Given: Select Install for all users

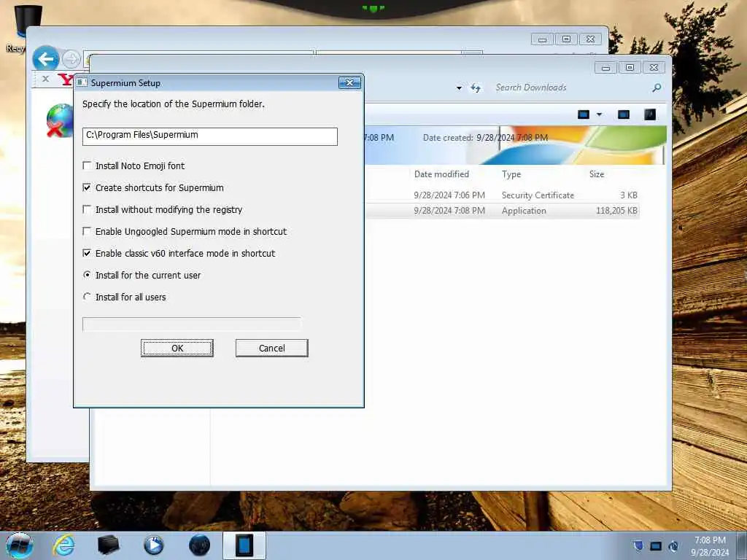Looking at the screenshot, I should click(x=87, y=297).
